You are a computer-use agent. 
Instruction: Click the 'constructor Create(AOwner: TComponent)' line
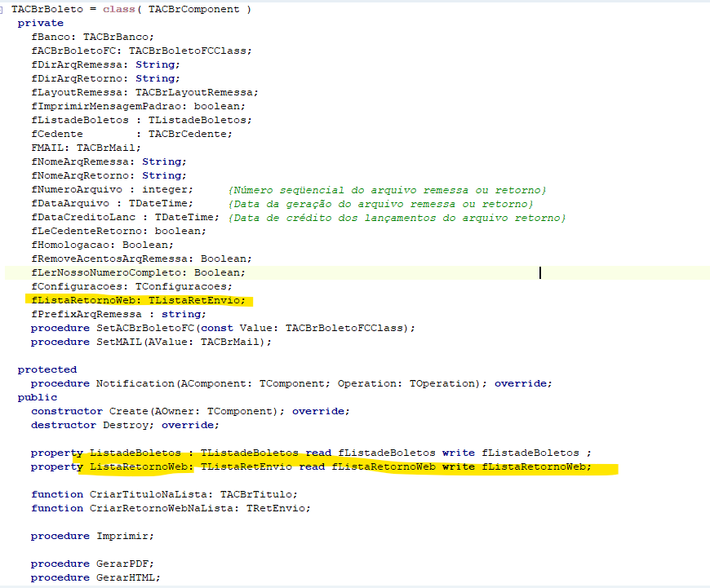(x=190, y=411)
